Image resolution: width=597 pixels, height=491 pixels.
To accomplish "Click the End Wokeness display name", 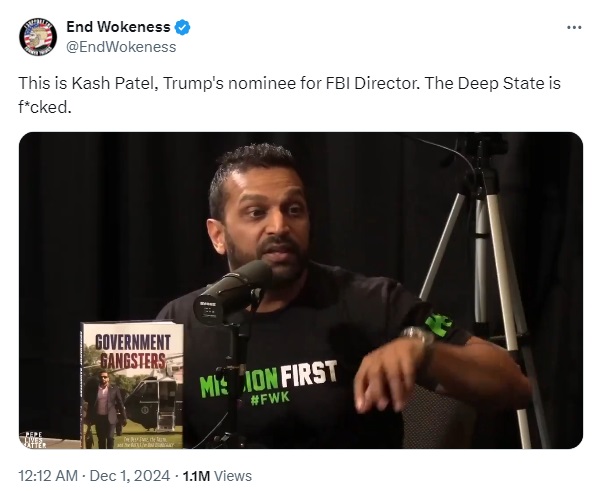I will [118, 27].
